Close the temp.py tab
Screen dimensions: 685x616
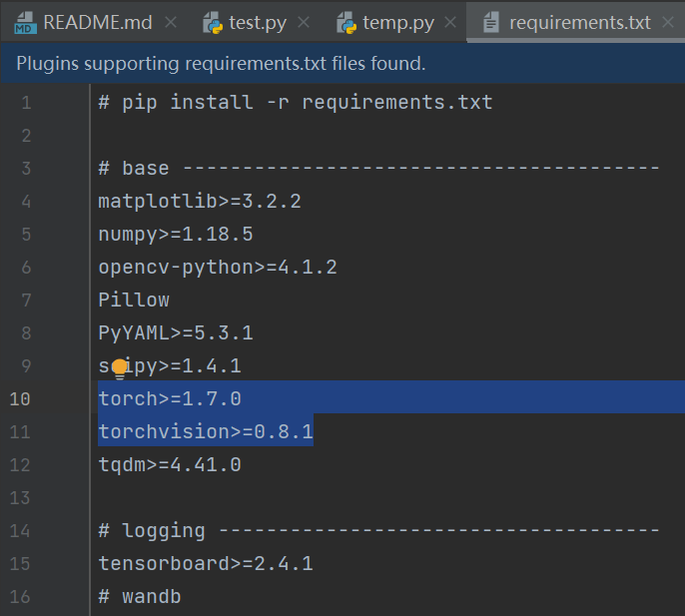coord(450,22)
